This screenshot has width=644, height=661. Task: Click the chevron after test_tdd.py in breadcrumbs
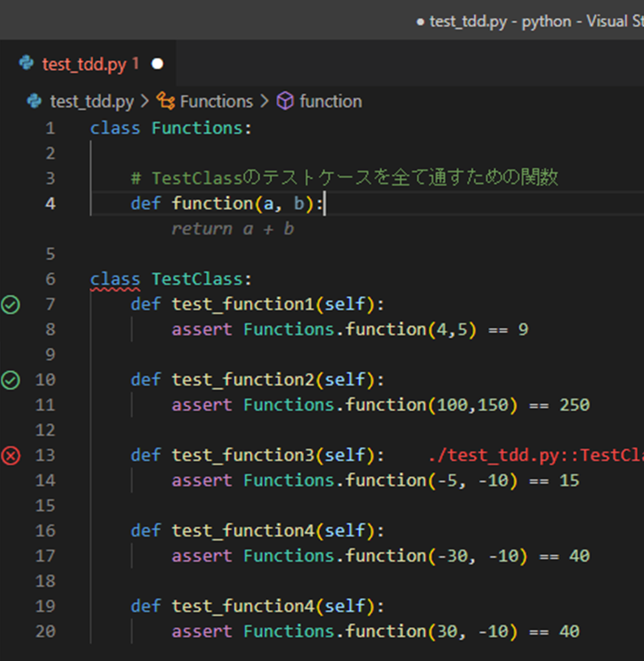click(x=145, y=101)
